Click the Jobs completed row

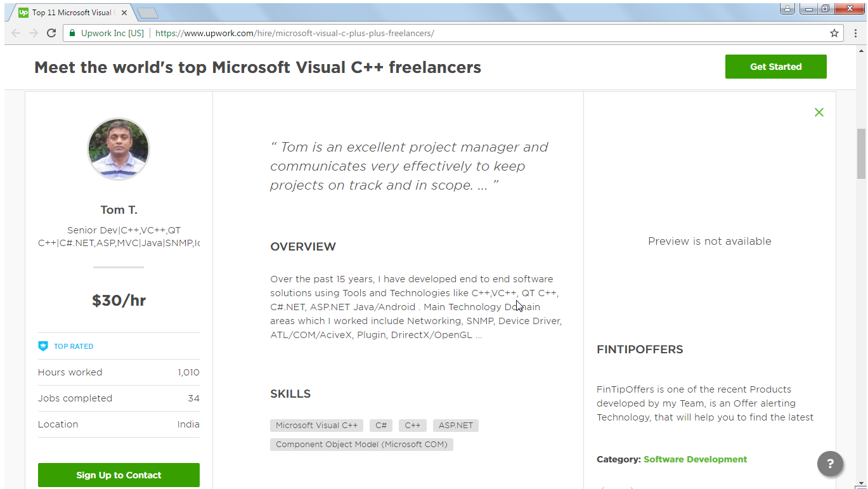click(119, 398)
